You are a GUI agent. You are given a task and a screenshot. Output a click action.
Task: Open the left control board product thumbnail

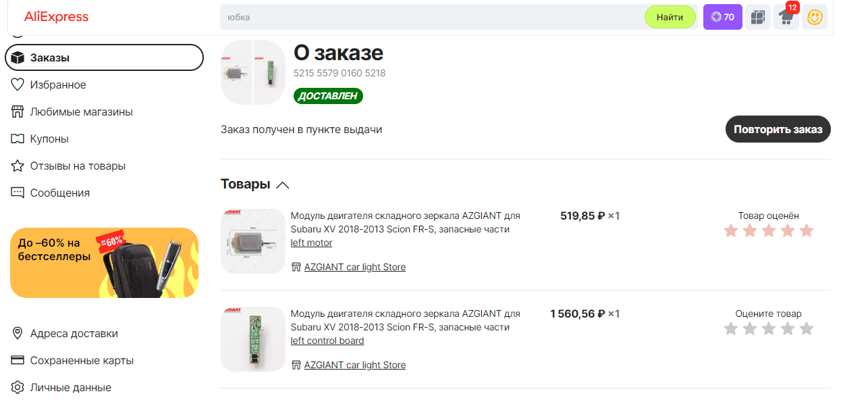tap(253, 339)
